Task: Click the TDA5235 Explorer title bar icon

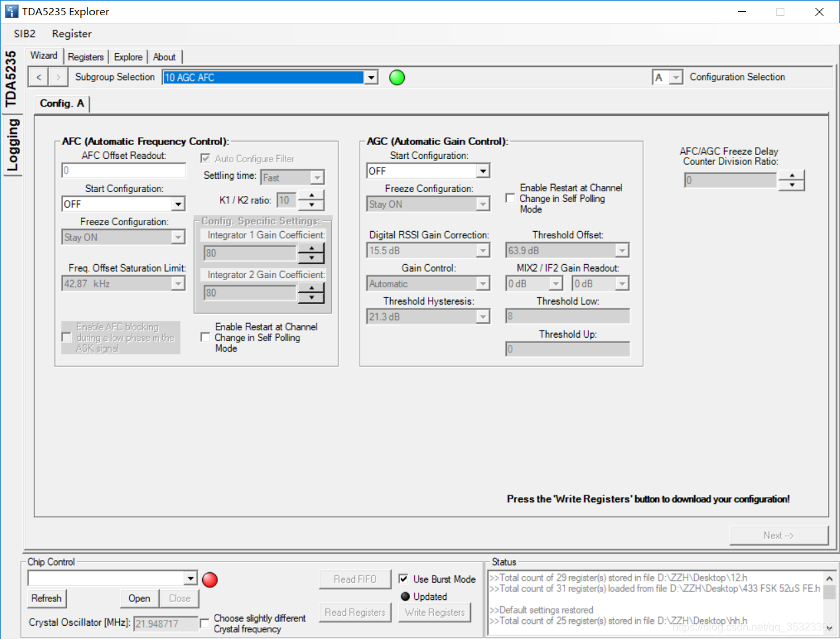Action: [11, 11]
